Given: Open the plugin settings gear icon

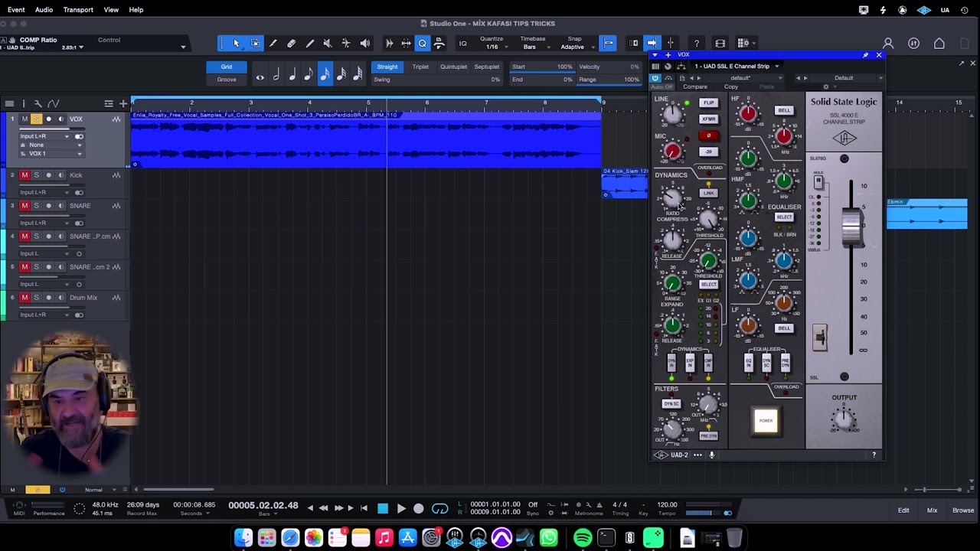Looking at the screenshot, I should pyautogui.click(x=825, y=86).
